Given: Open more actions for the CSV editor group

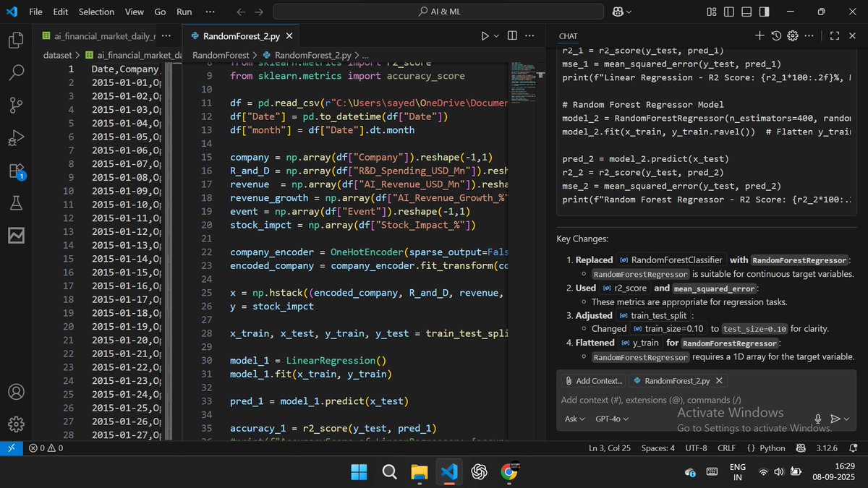Looking at the screenshot, I should (x=166, y=35).
